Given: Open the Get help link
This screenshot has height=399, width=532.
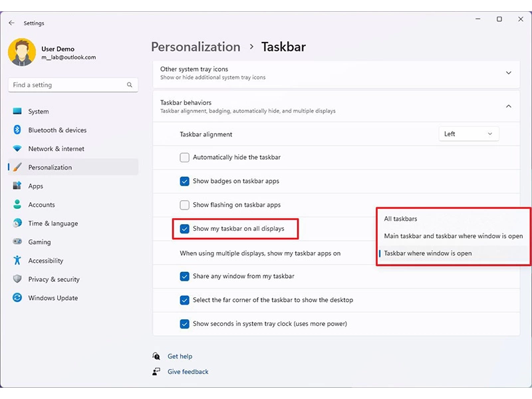Looking at the screenshot, I should tap(180, 356).
